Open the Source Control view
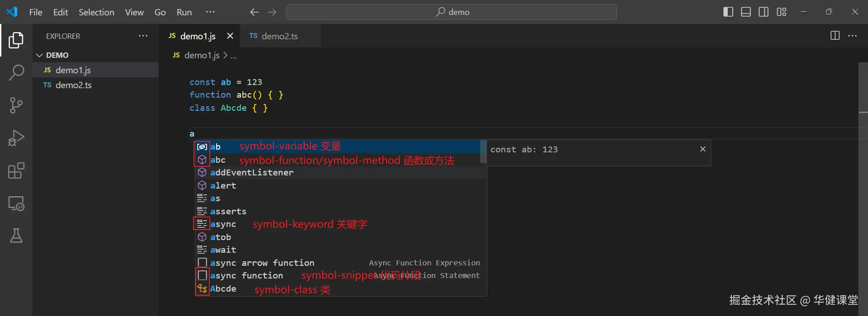The height and width of the screenshot is (316, 868). (x=16, y=105)
